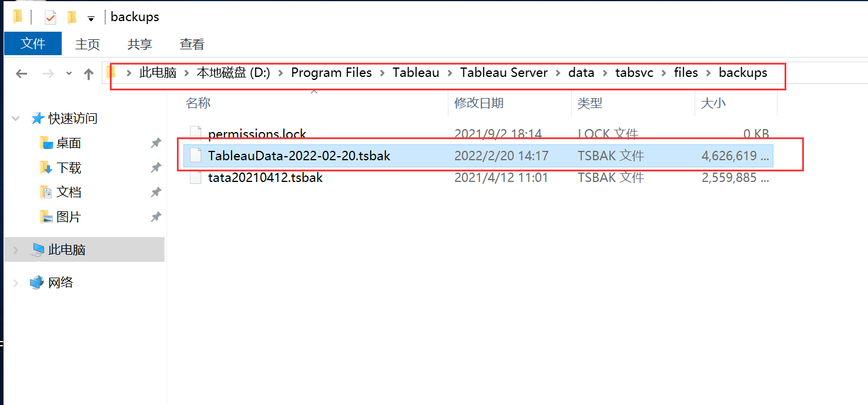Viewport: 868px width, 405px height.
Task: Click Tableau breadcrumb in the address bar
Action: pos(416,73)
